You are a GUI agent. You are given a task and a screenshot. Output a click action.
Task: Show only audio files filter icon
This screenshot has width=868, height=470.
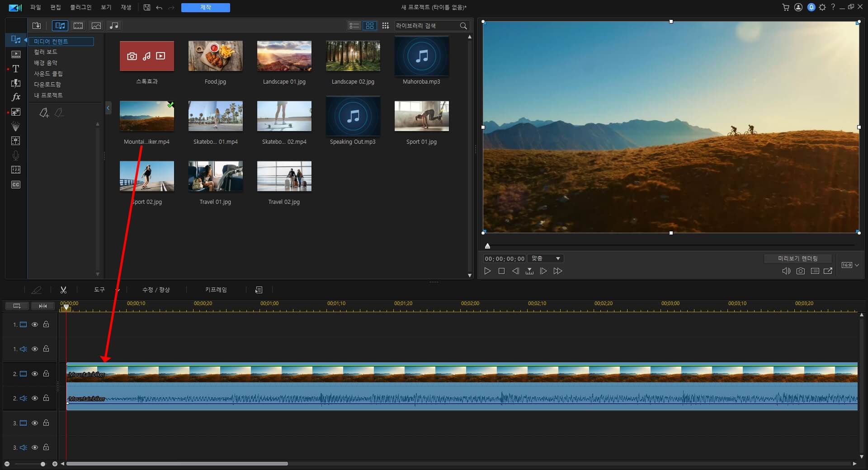[114, 26]
